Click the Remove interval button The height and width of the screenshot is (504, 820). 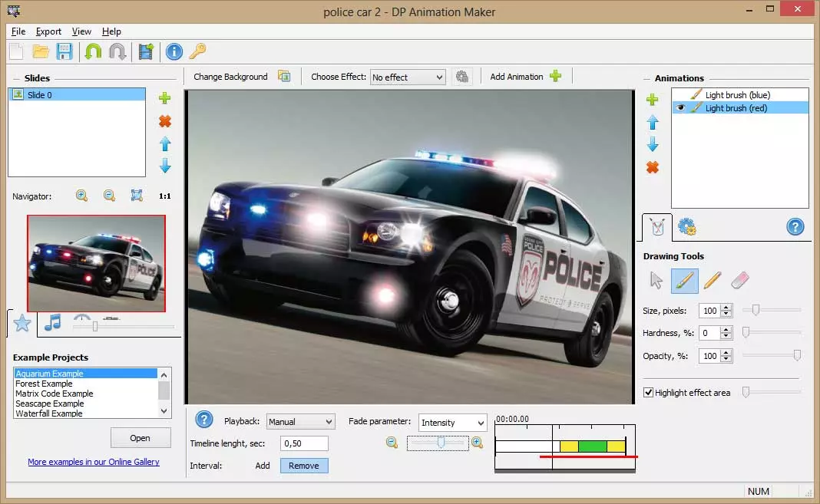click(304, 466)
